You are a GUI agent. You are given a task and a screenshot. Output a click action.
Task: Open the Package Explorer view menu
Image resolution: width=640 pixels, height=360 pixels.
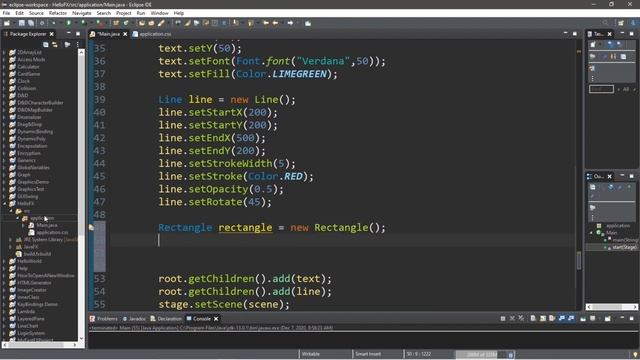click(78, 44)
